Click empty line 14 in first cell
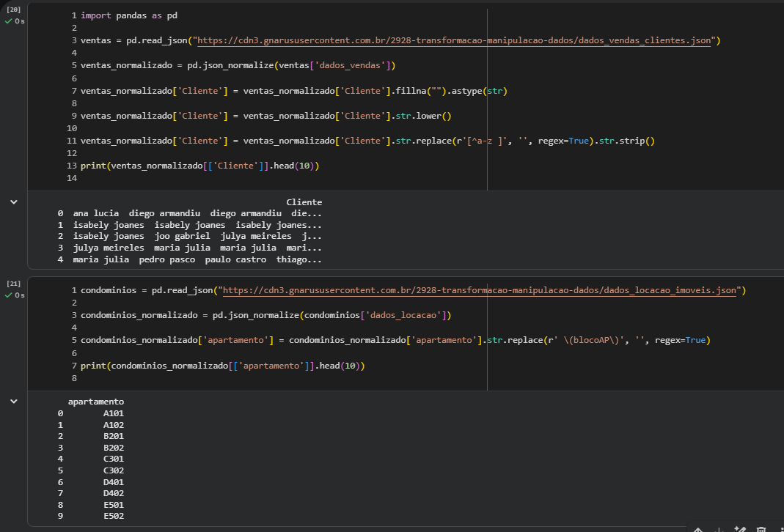 tap(220, 178)
